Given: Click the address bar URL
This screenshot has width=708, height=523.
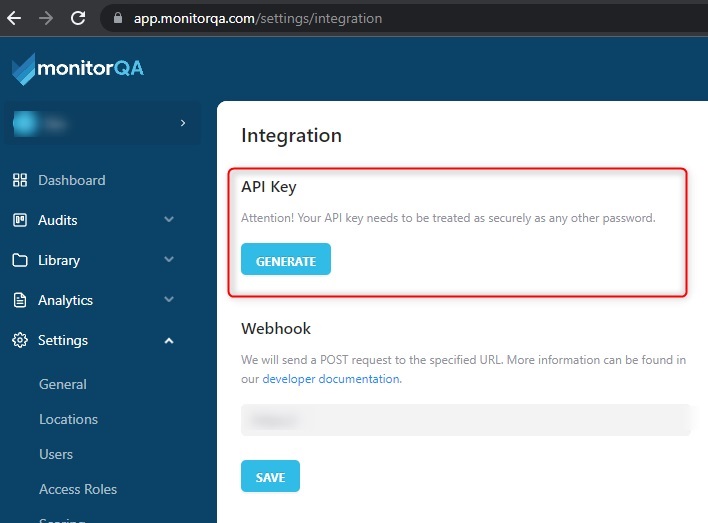Looking at the screenshot, I should coord(258,19).
